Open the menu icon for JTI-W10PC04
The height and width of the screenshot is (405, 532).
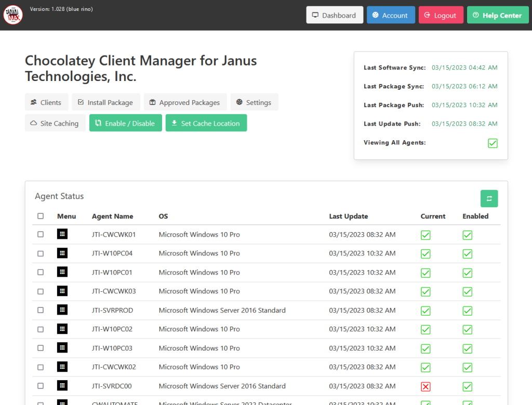pyautogui.click(x=62, y=253)
